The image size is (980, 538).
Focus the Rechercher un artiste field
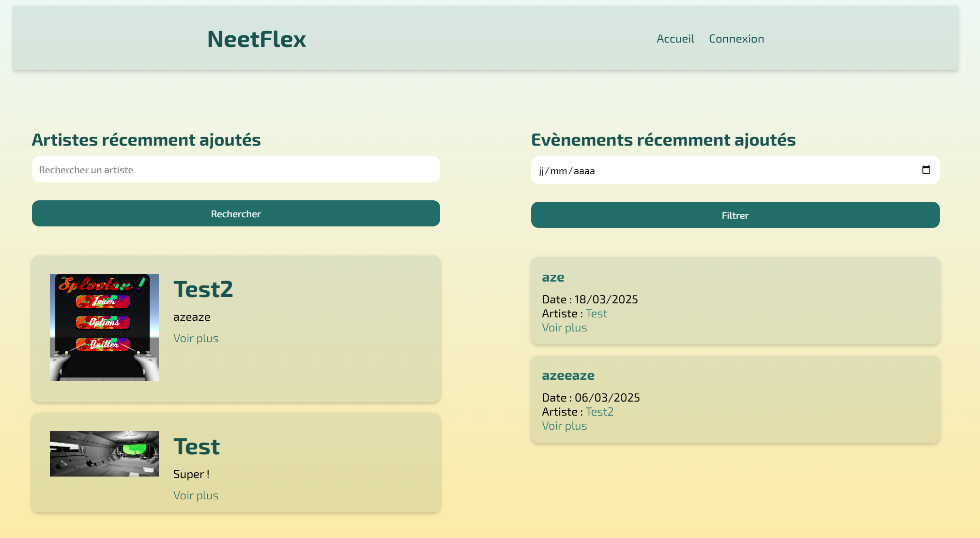[236, 170]
